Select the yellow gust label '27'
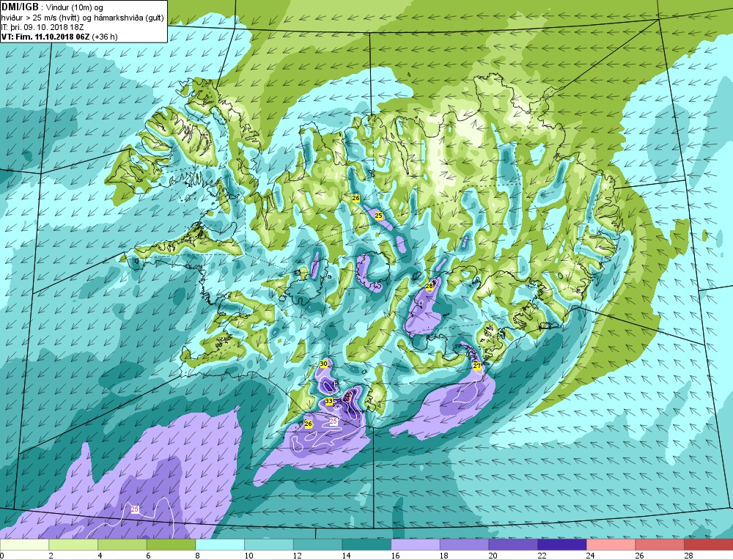This screenshot has width=733, height=560. 476,366
